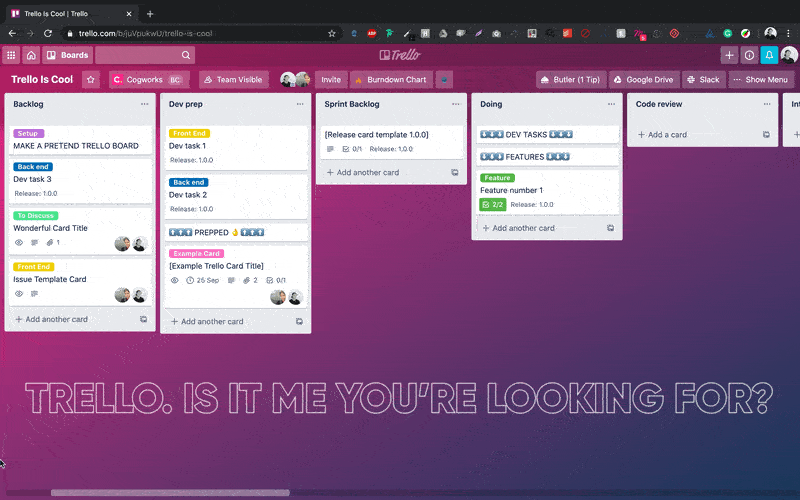Open Slack power-up

click(704, 80)
